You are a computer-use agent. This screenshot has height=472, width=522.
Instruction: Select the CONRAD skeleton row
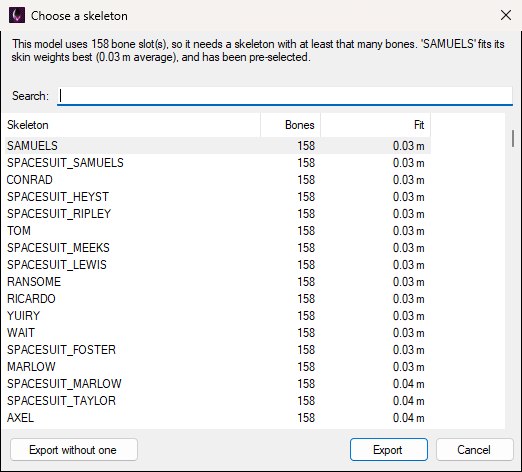(x=218, y=180)
